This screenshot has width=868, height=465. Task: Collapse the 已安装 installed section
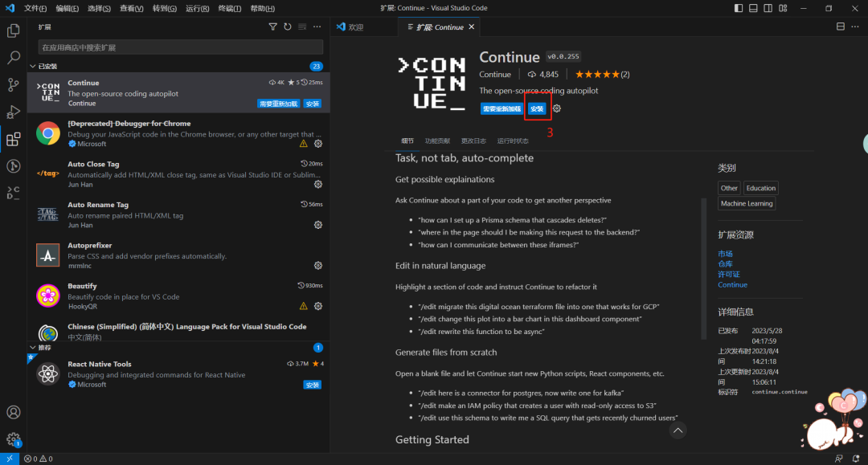(33, 67)
